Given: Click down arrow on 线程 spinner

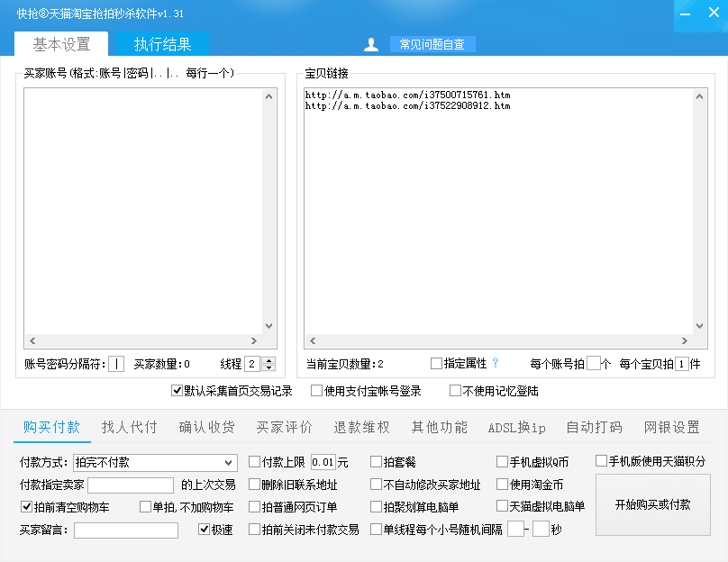Looking at the screenshot, I should (x=268, y=367).
